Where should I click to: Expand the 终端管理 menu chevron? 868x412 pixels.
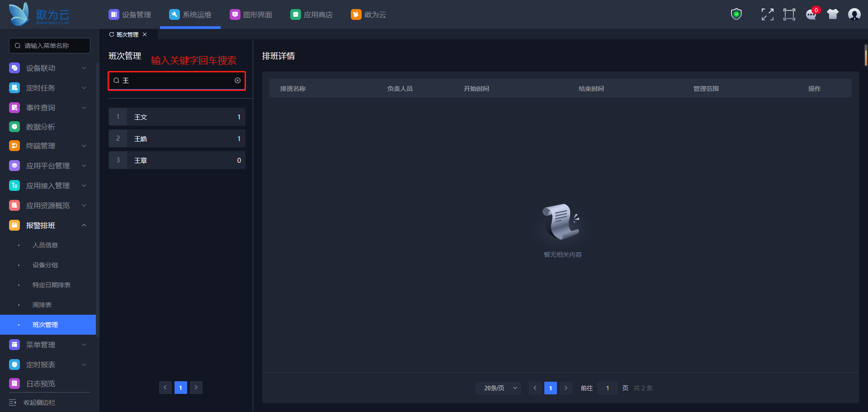[x=84, y=146]
